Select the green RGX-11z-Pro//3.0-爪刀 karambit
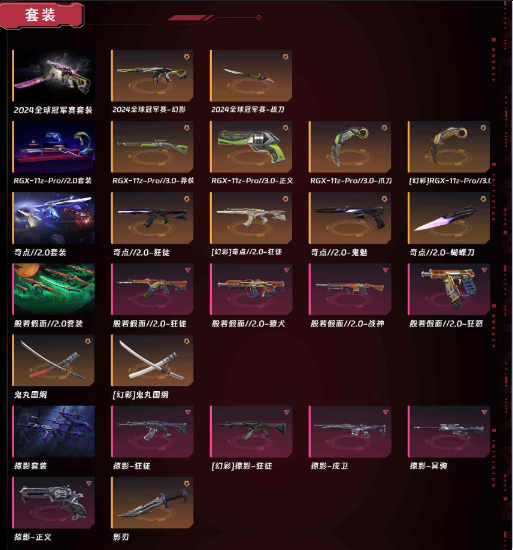This screenshot has height=550, width=513. (x=350, y=147)
